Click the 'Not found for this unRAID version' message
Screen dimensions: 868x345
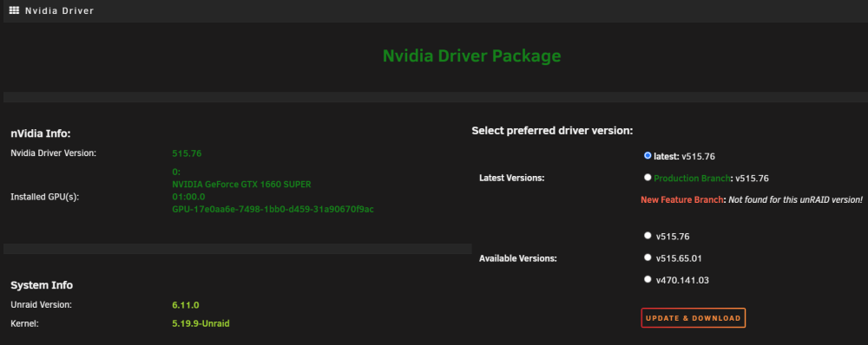795,199
